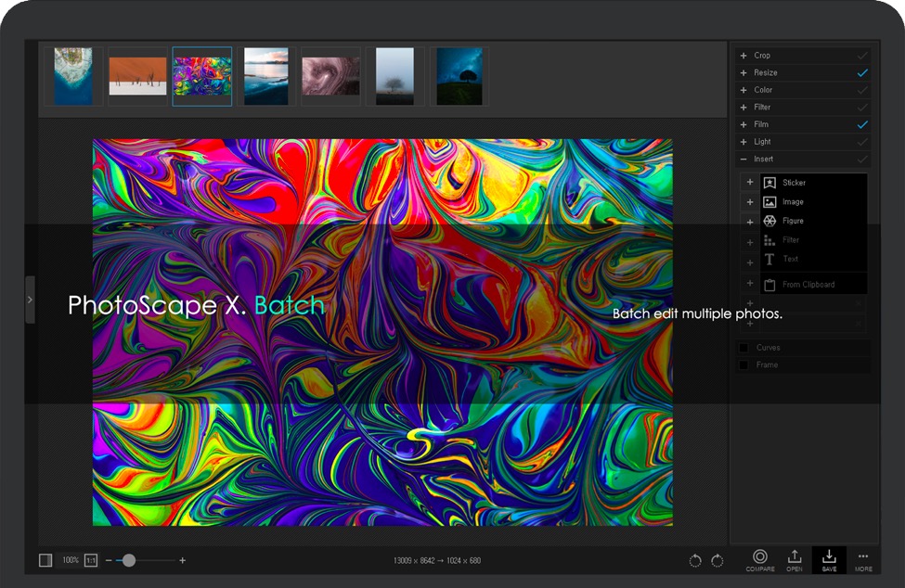Rotate the image counter-clockwise
The width and height of the screenshot is (905, 588).
coord(695,561)
